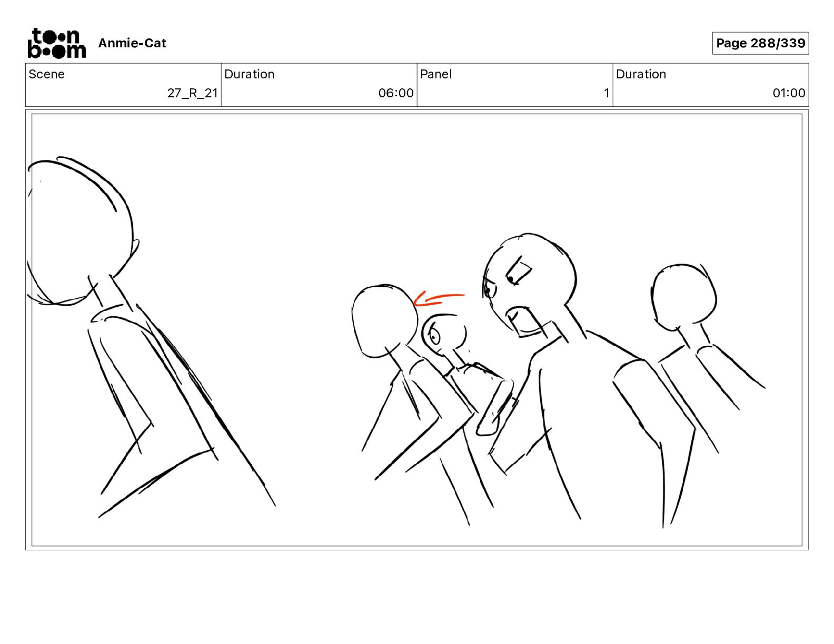
Task: Select the project title Anmie-Cat
Action: tap(132, 43)
